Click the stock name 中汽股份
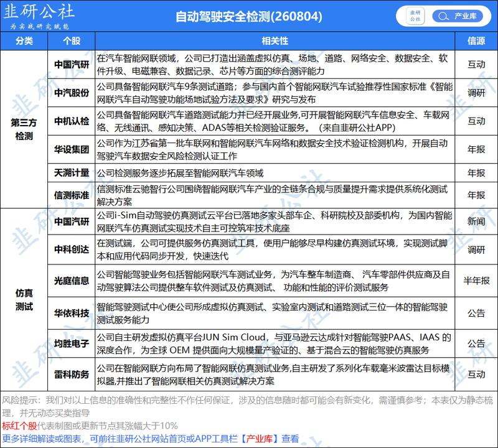The width and height of the screenshot is (498, 448). coord(72,93)
